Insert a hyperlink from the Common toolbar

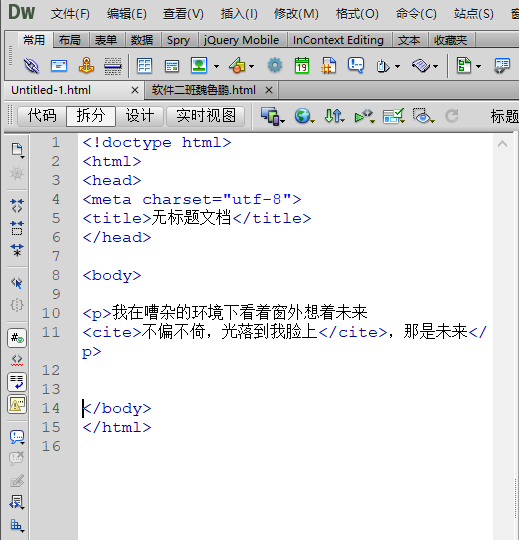(x=31, y=65)
